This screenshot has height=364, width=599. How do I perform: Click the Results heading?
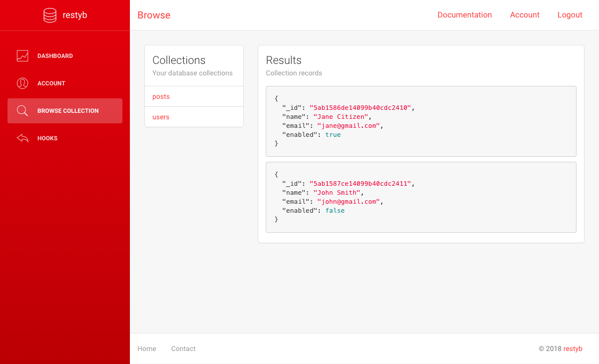click(x=283, y=60)
